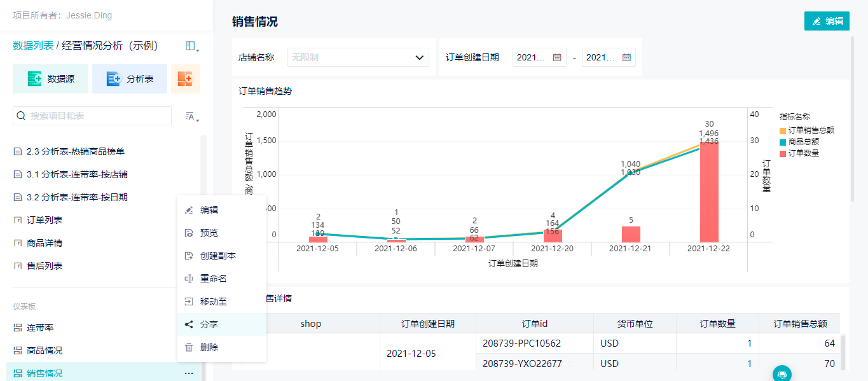The image size is (868, 381).
Task: Choose 创建副本 from the context menu
Action: [217, 256]
